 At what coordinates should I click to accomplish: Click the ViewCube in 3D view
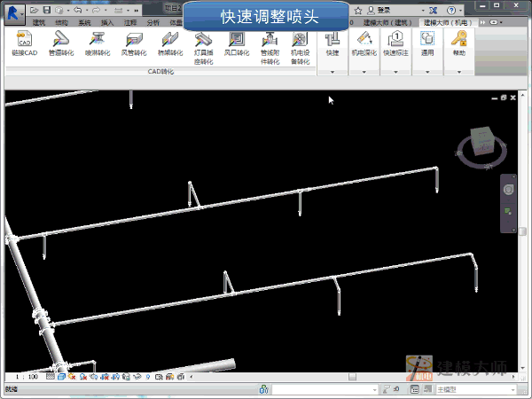pyautogui.click(x=482, y=142)
